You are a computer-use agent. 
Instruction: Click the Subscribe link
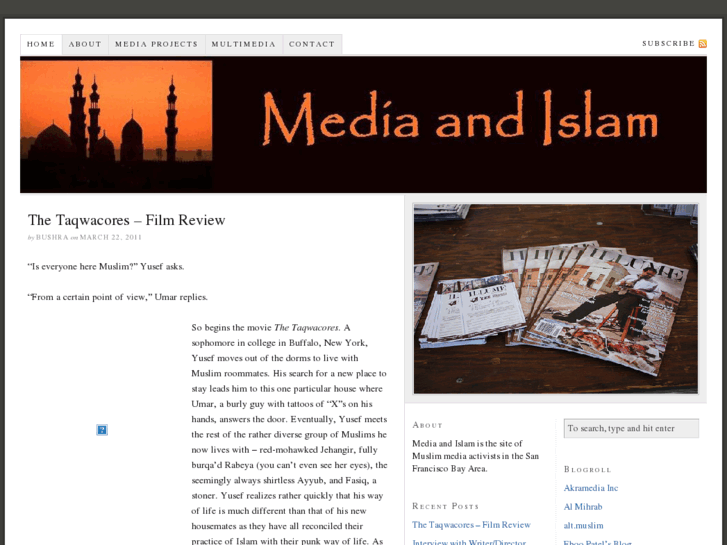pyautogui.click(x=668, y=44)
